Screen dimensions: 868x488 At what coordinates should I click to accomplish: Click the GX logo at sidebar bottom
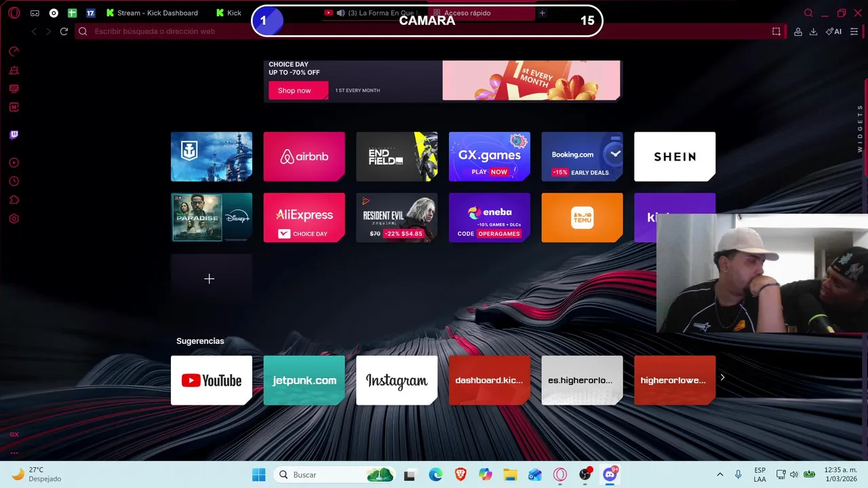[14, 434]
